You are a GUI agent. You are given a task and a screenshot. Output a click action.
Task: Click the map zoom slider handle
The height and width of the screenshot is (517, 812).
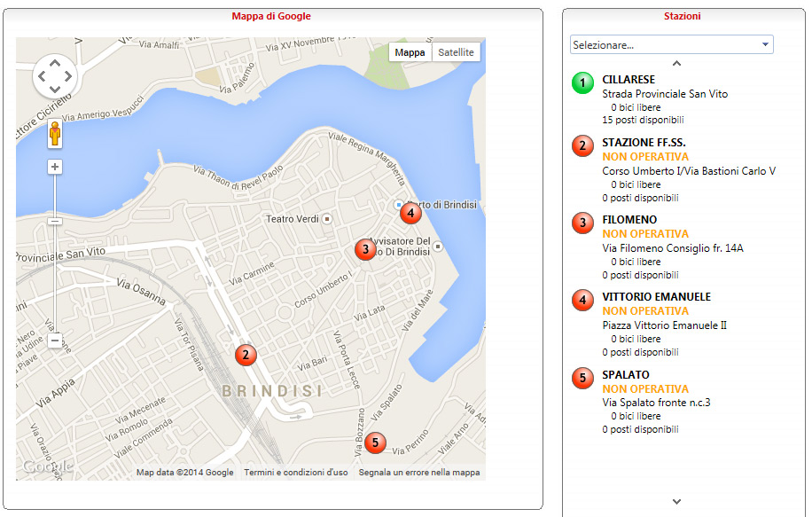tap(55, 221)
